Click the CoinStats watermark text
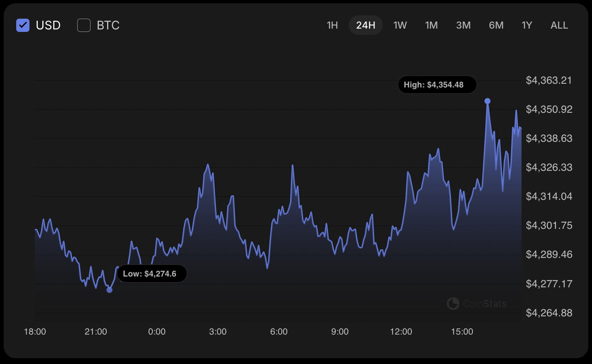The width and height of the screenshot is (592, 364). 484,304
